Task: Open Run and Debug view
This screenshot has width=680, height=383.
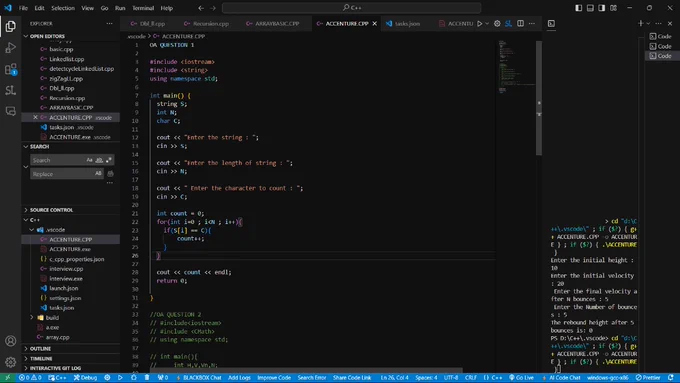Action: pyautogui.click(x=10, y=48)
